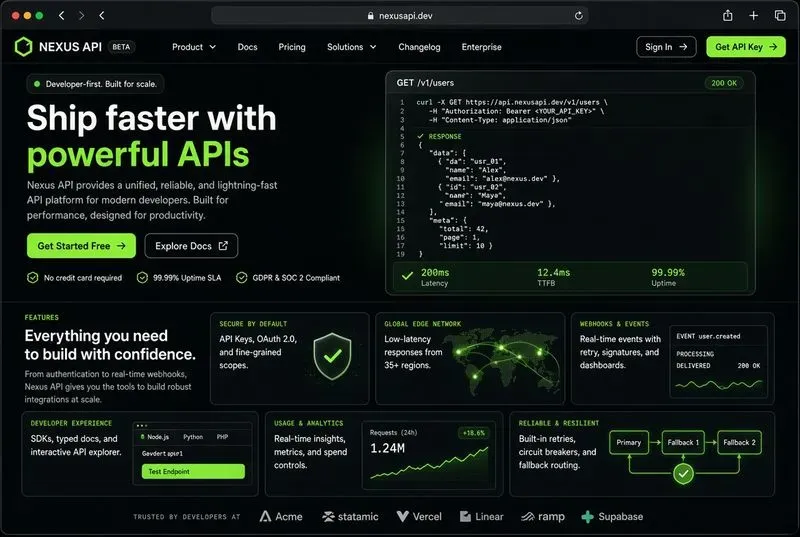The width and height of the screenshot is (800, 537).
Task: Click the 200 OK status badge
Action: coord(724,83)
